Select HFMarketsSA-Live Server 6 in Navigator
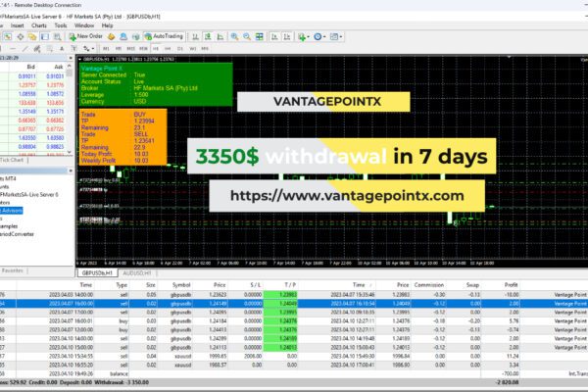 28,195
